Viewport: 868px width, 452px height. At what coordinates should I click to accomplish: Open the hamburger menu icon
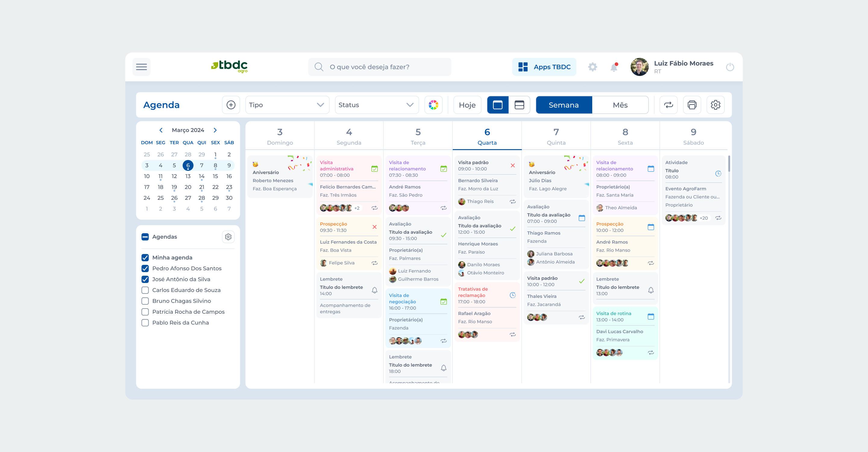point(141,67)
